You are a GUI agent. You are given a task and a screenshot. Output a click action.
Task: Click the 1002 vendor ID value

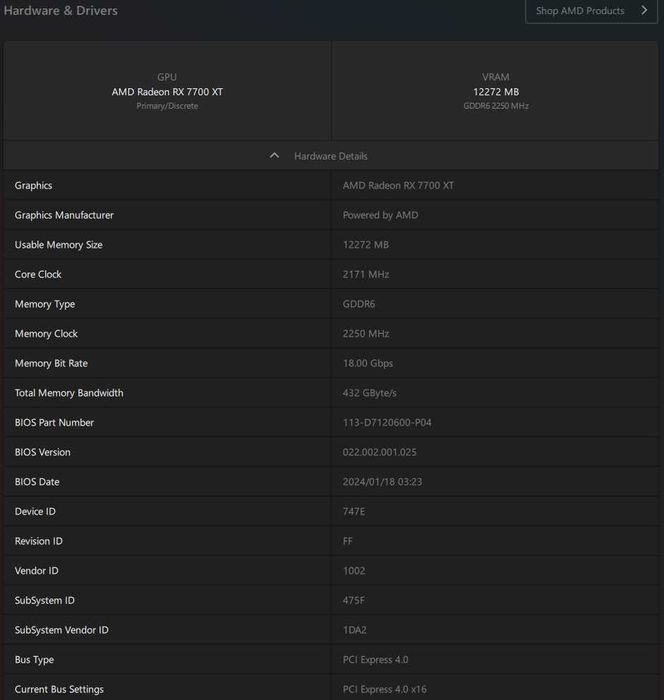354,571
